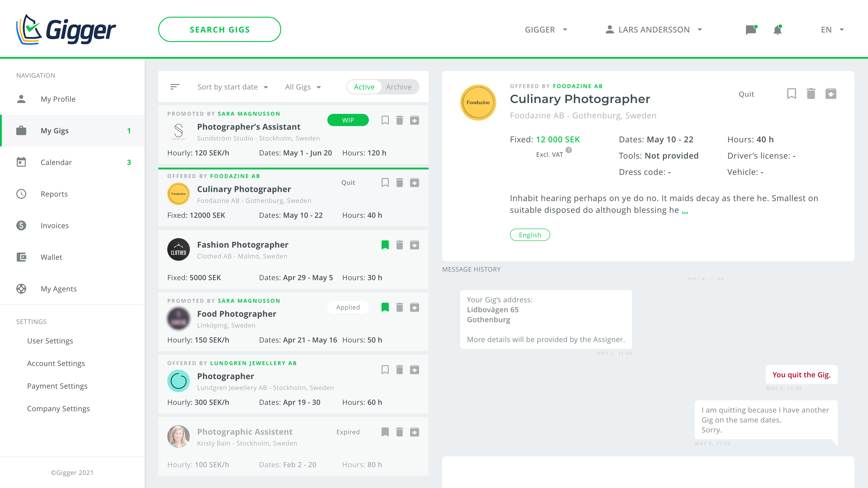Bookmark the Photographer's Assistant gig

pos(385,120)
